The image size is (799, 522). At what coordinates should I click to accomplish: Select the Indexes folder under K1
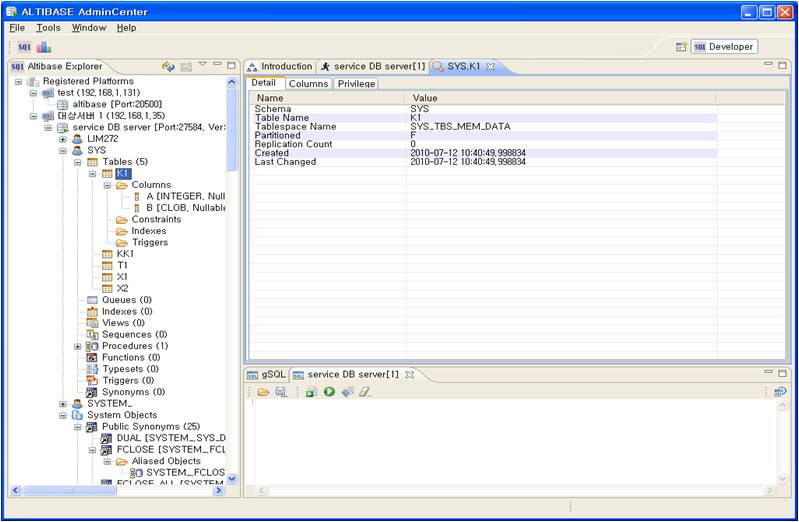(149, 231)
